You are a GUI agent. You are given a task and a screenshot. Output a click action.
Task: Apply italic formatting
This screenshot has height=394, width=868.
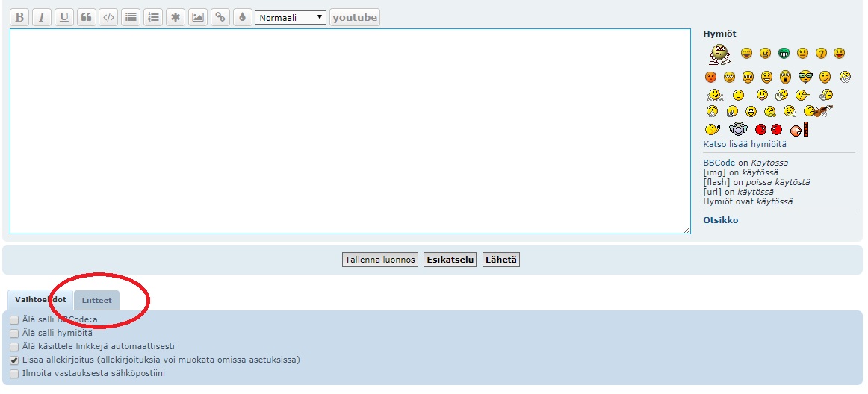pyautogui.click(x=42, y=17)
